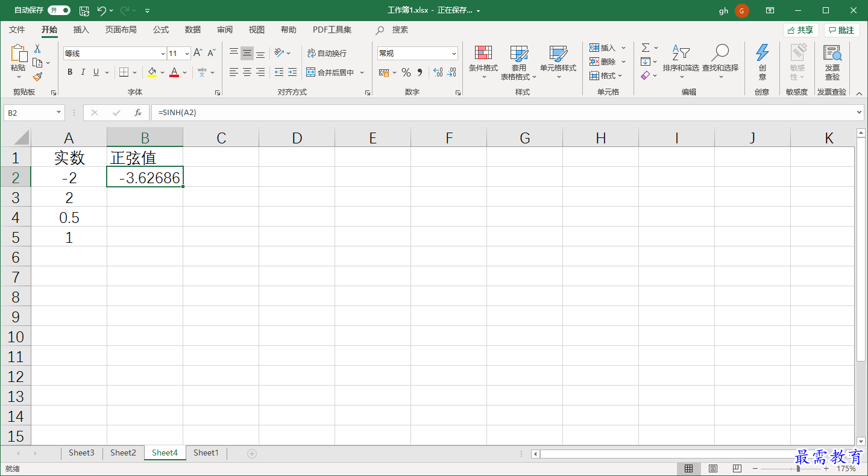Click the 共享 share button
Viewport: 868px width, 476px height.
pos(800,30)
